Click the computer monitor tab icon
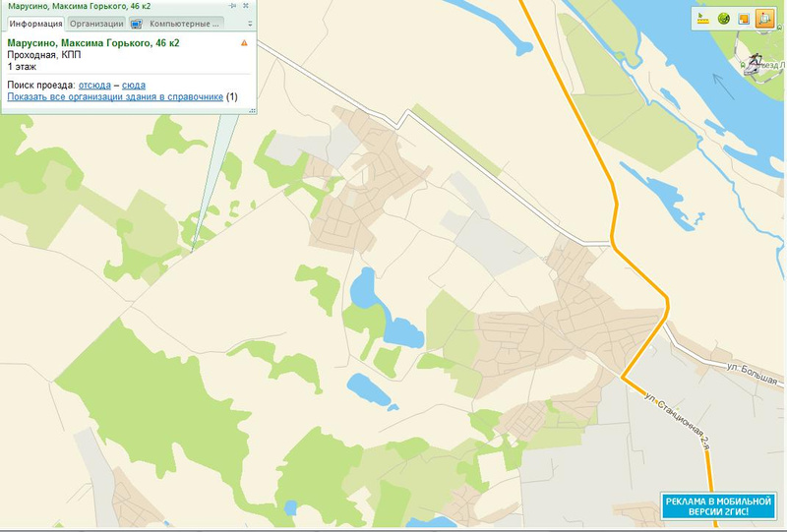This screenshot has height=532, width=787. coord(137,24)
